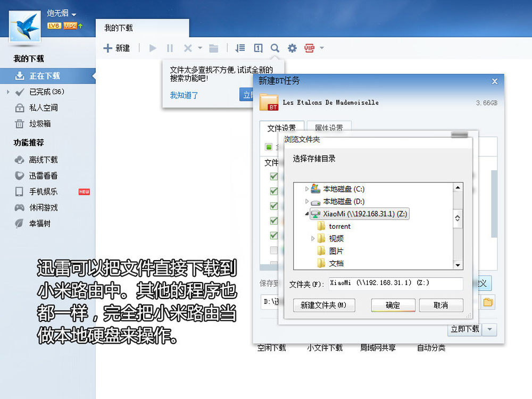Screen dimensions: 532x399
Task: Click the Xunlei hummingbird avatar
Action: [25, 27]
